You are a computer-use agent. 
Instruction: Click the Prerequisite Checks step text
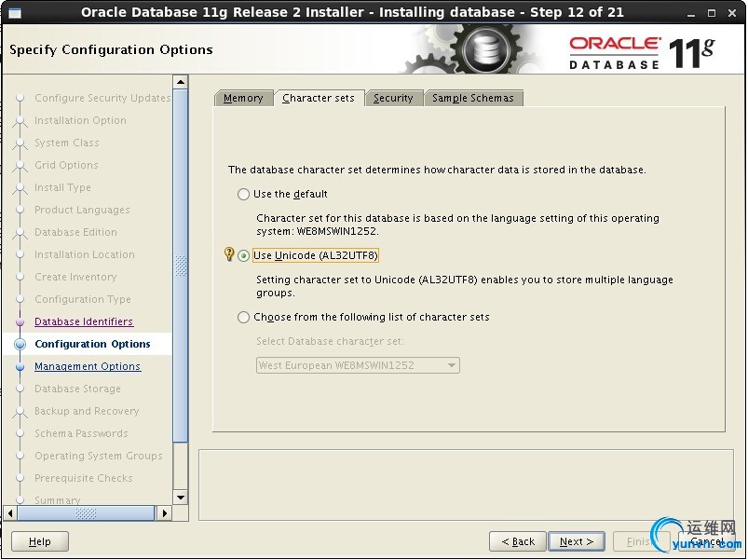pyautogui.click(x=84, y=478)
